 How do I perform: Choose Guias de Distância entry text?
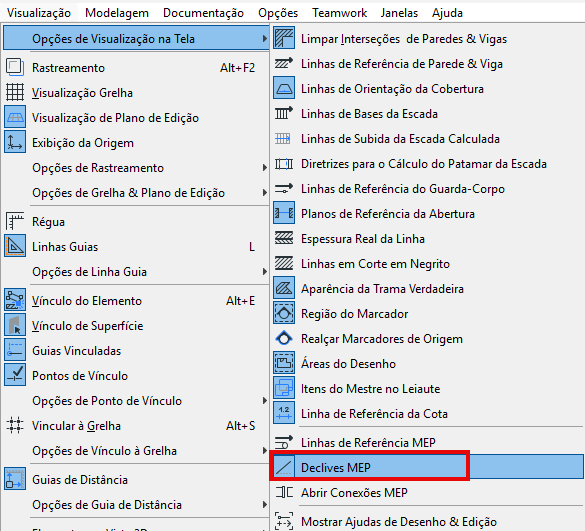tap(80, 480)
